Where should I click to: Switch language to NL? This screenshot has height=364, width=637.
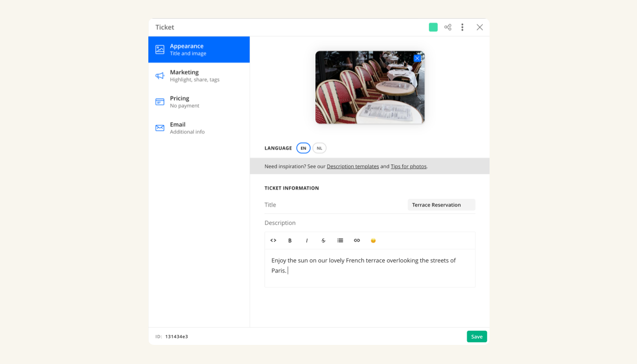click(319, 148)
